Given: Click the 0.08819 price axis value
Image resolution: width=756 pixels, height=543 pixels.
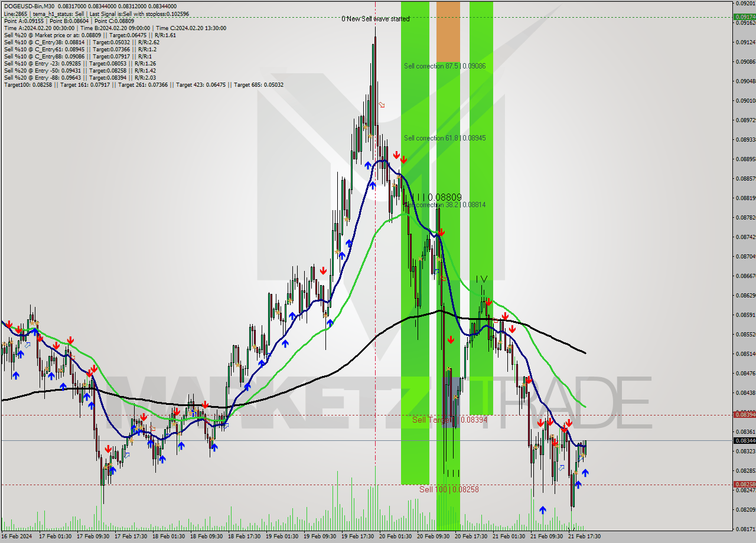Looking at the screenshot, I should pos(745,198).
